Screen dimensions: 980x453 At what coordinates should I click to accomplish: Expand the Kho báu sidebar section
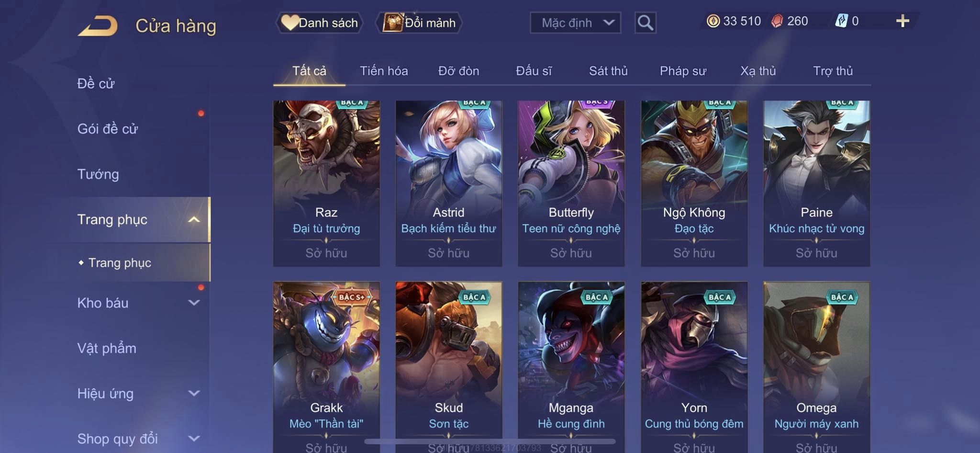(194, 303)
